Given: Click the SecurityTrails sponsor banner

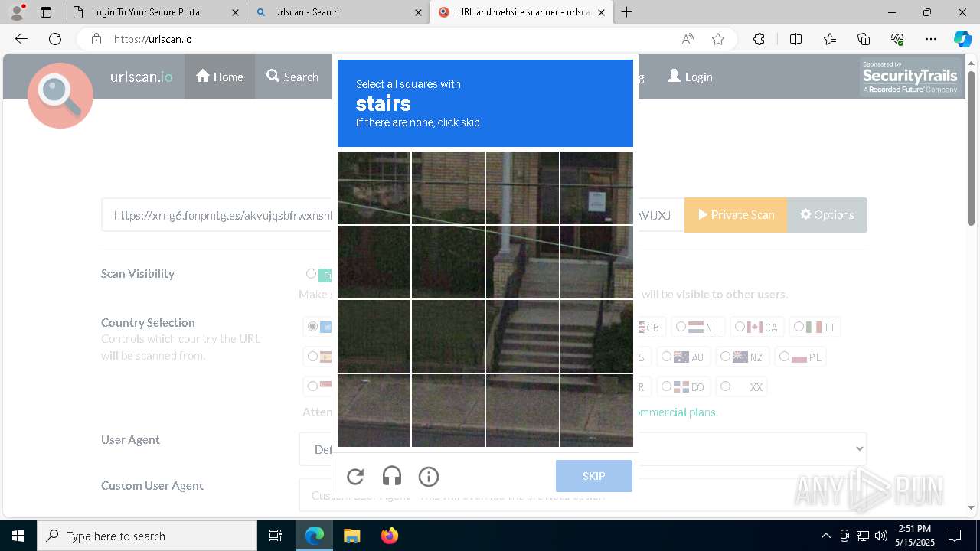Looking at the screenshot, I should (x=910, y=77).
